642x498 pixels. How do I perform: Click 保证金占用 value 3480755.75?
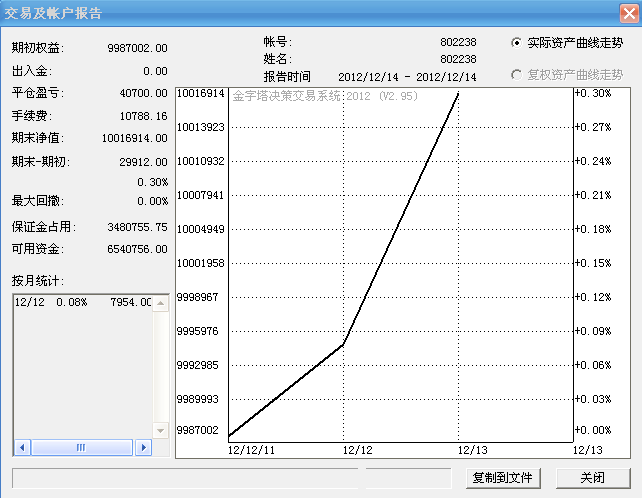pos(137,227)
